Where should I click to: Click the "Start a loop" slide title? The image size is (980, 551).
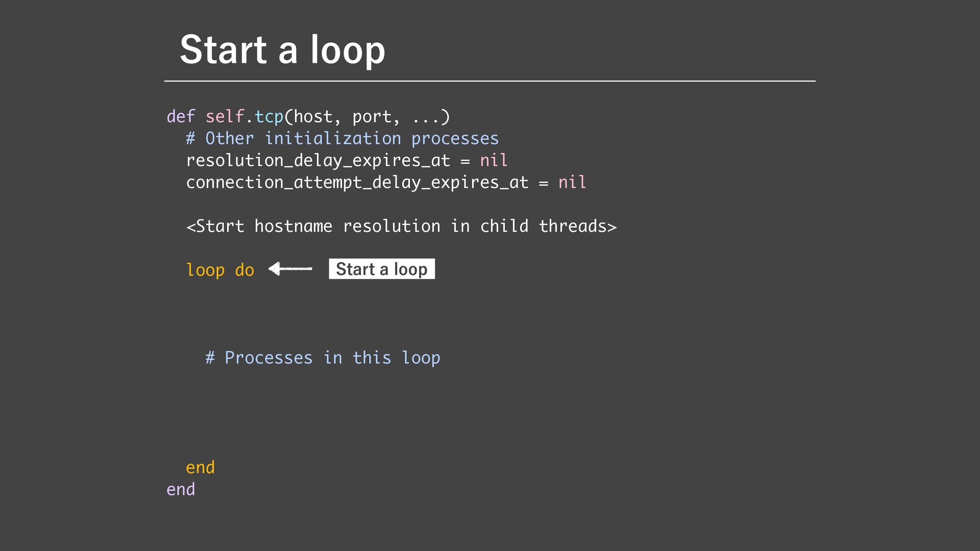click(x=282, y=49)
